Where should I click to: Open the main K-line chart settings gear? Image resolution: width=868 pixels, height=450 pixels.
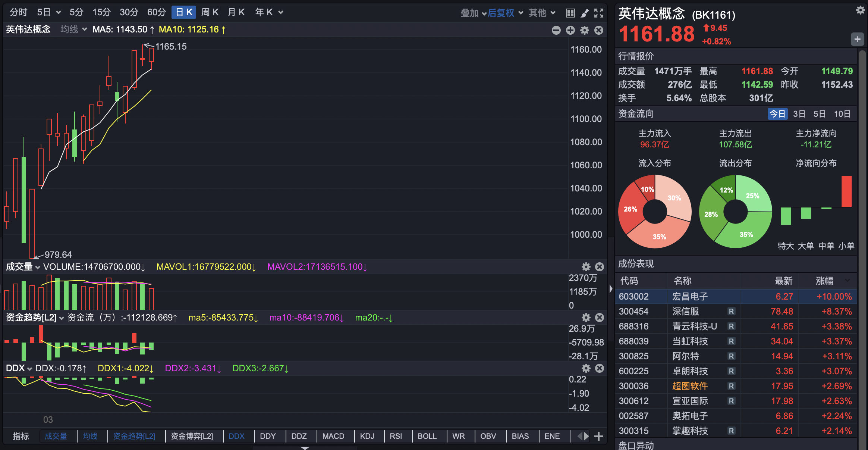click(x=585, y=30)
